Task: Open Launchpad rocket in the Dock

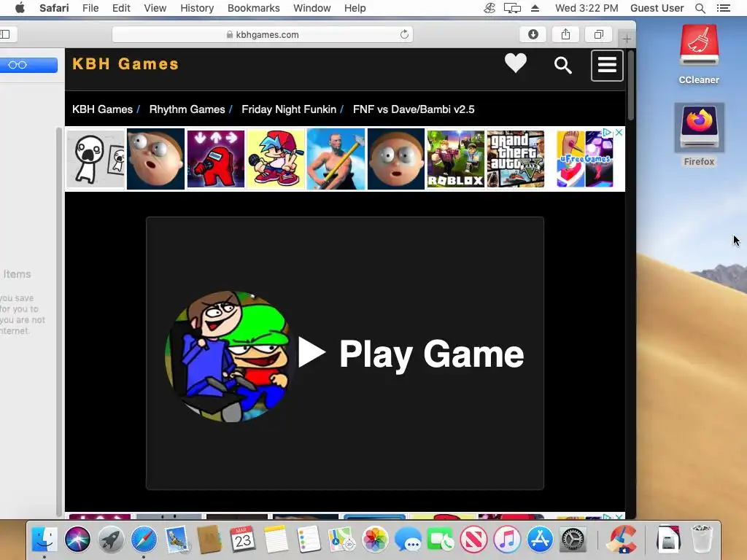Action: tap(111, 540)
